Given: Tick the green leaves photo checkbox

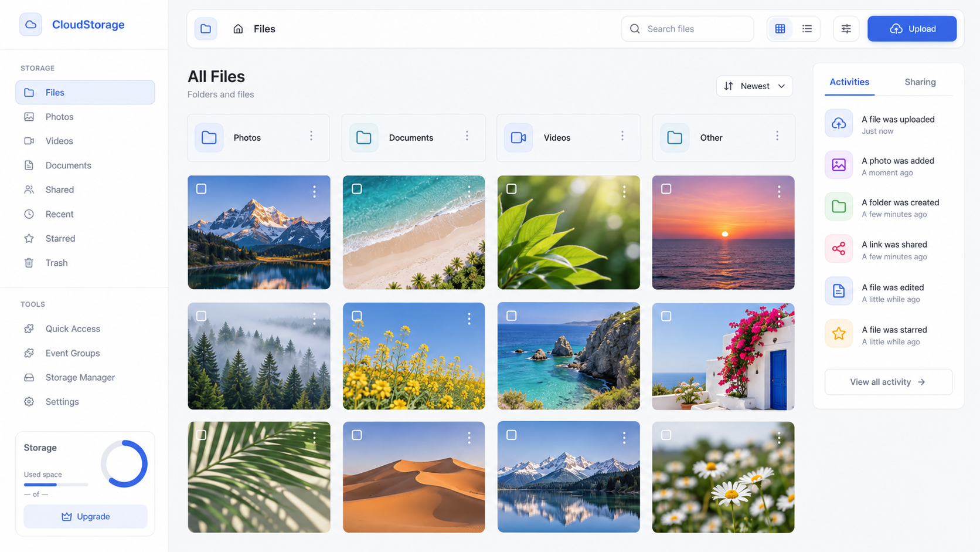Looking at the screenshot, I should coord(511,189).
